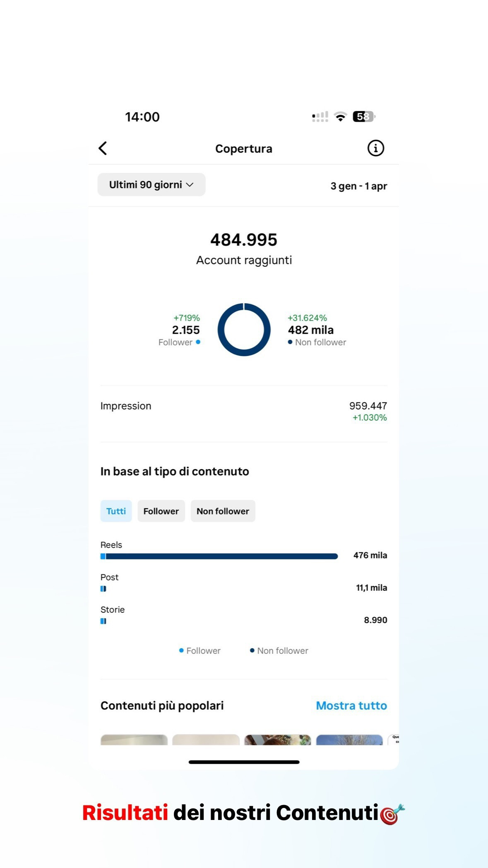488x868 pixels.
Task: Click the 3 gen - 1 apr date range
Action: pyautogui.click(x=358, y=186)
